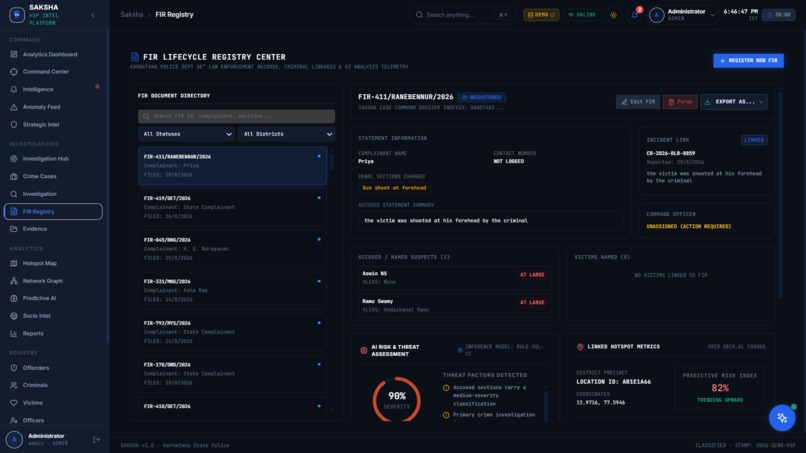The height and width of the screenshot is (453, 806).
Task: Click the AI Risk & Threat Assessment icon
Action: pos(363,351)
